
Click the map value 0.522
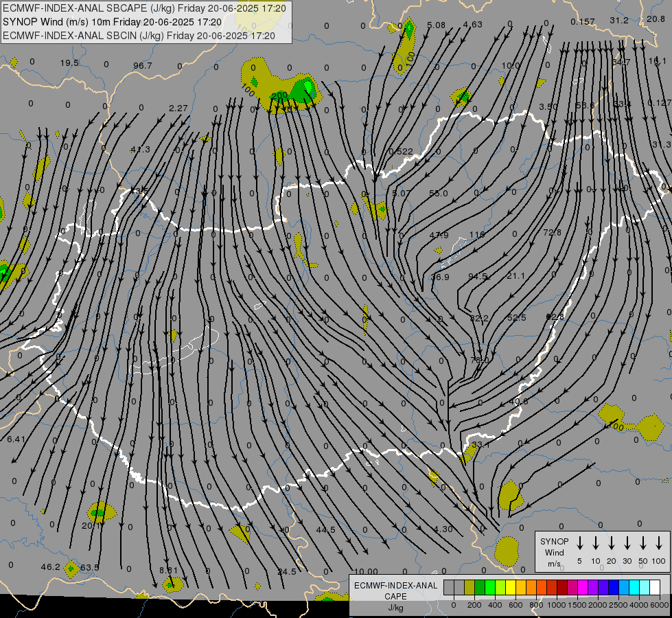[x=401, y=151]
